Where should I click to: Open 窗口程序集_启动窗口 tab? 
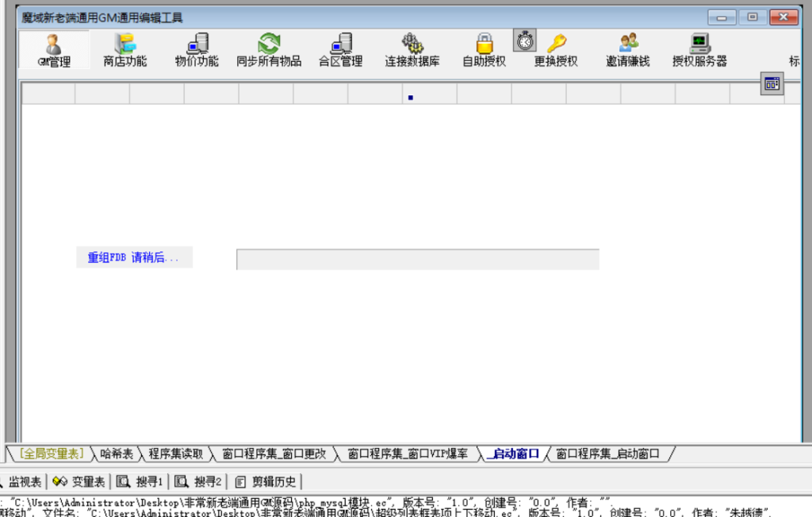608,454
